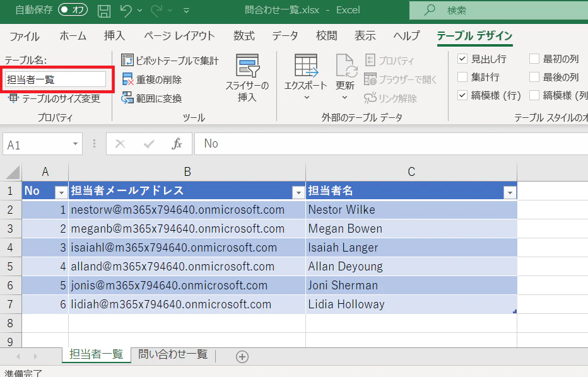Toggle the 自動保存 switch
The image size is (588, 377).
(73, 9)
